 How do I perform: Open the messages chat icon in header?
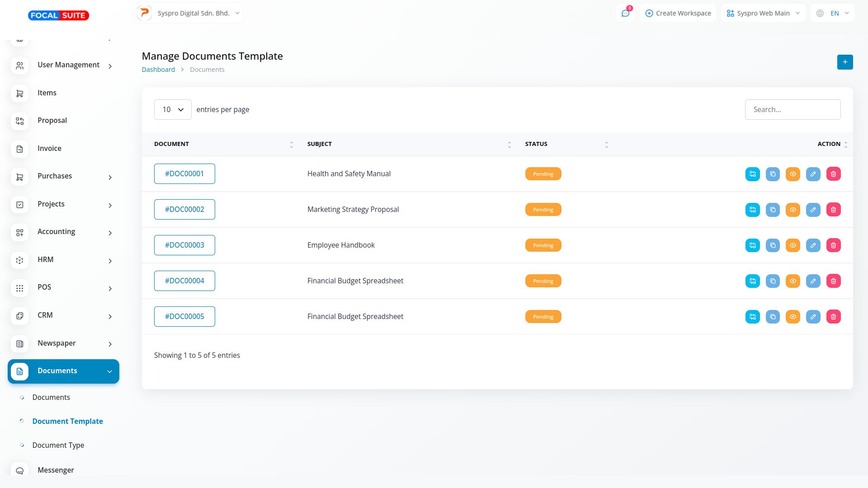point(625,13)
